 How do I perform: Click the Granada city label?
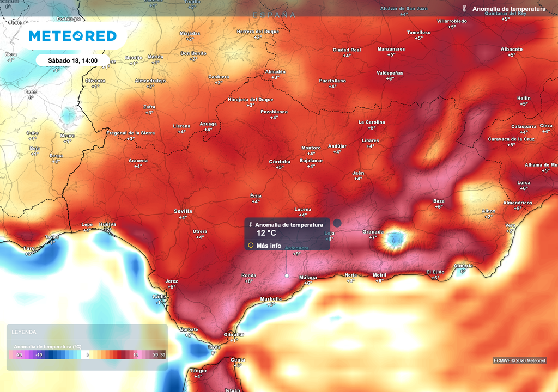click(x=373, y=232)
